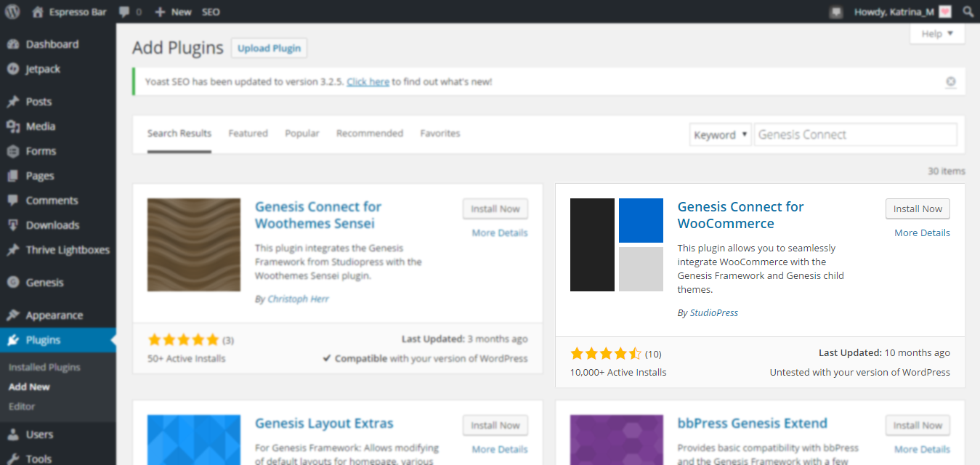
Task: Click the Downloads sidebar icon
Action: [12, 225]
